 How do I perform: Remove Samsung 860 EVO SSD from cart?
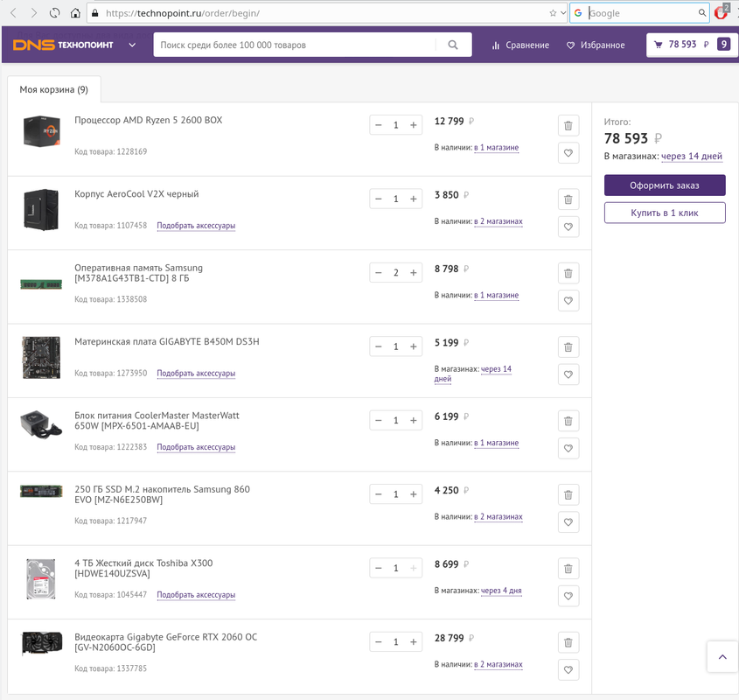coord(568,494)
